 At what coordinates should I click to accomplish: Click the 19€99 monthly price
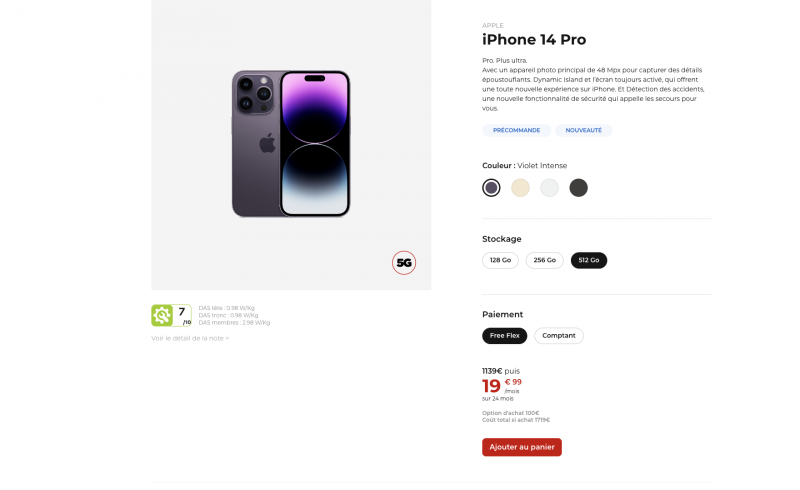[x=502, y=385]
